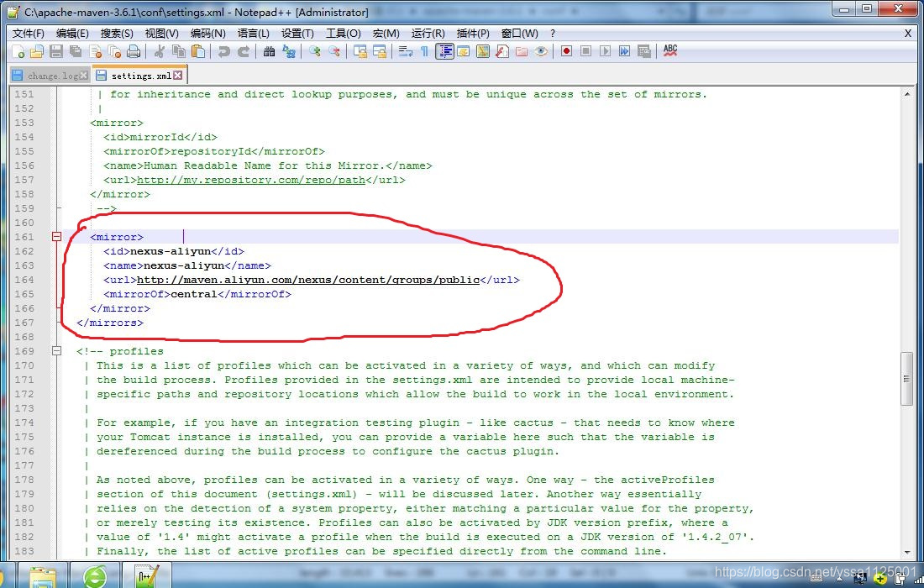This screenshot has height=588, width=924.
Task: Open the my.repository.com URL link on line 157
Action: [251, 181]
